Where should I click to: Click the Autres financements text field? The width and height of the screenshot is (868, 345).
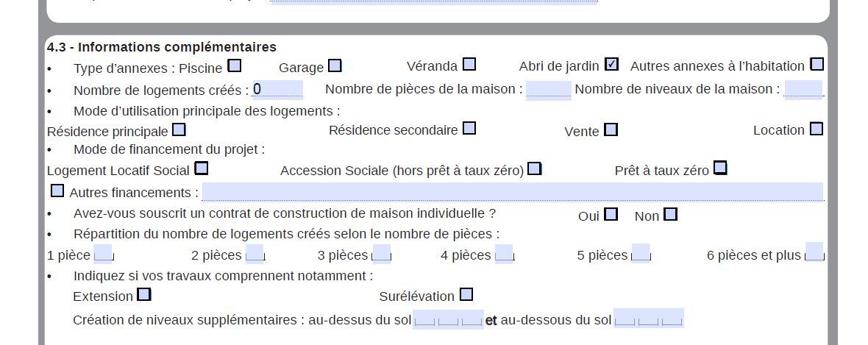pyautogui.click(x=512, y=192)
